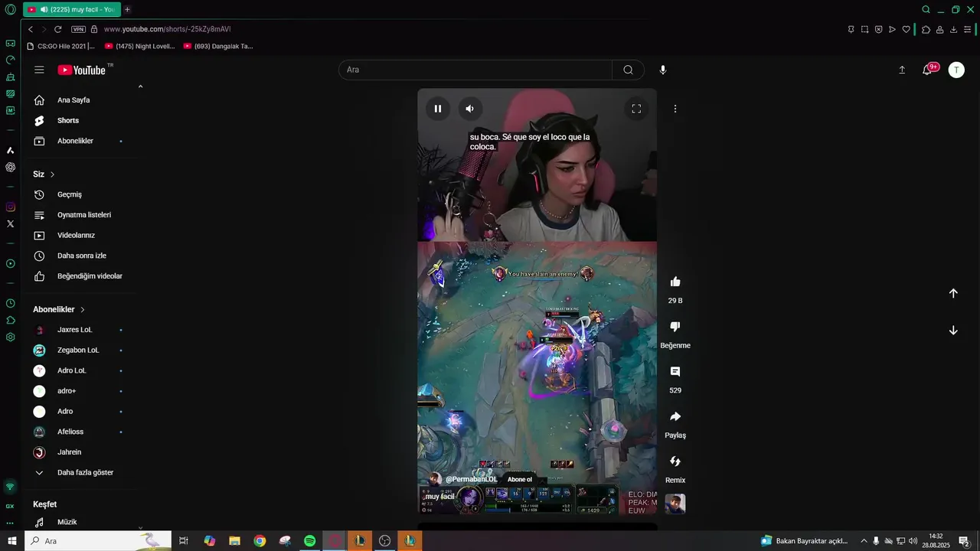This screenshot has height=551, width=980.
Task: Like the Short with 29 B likes
Action: pyautogui.click(x=675, y=282)
